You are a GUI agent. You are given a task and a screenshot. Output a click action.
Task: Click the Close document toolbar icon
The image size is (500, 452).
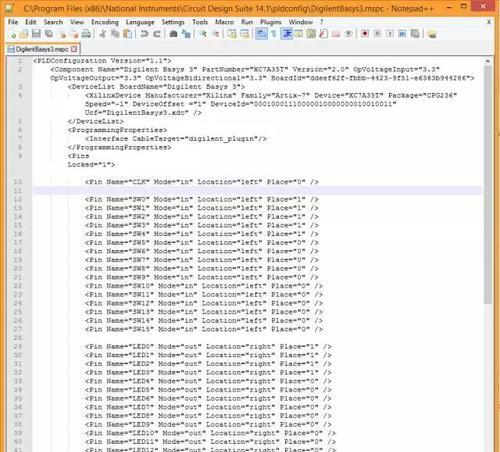coord(62,34)
